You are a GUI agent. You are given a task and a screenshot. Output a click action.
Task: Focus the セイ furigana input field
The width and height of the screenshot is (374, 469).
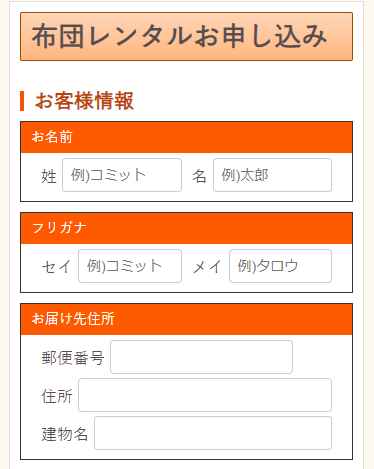130,266
